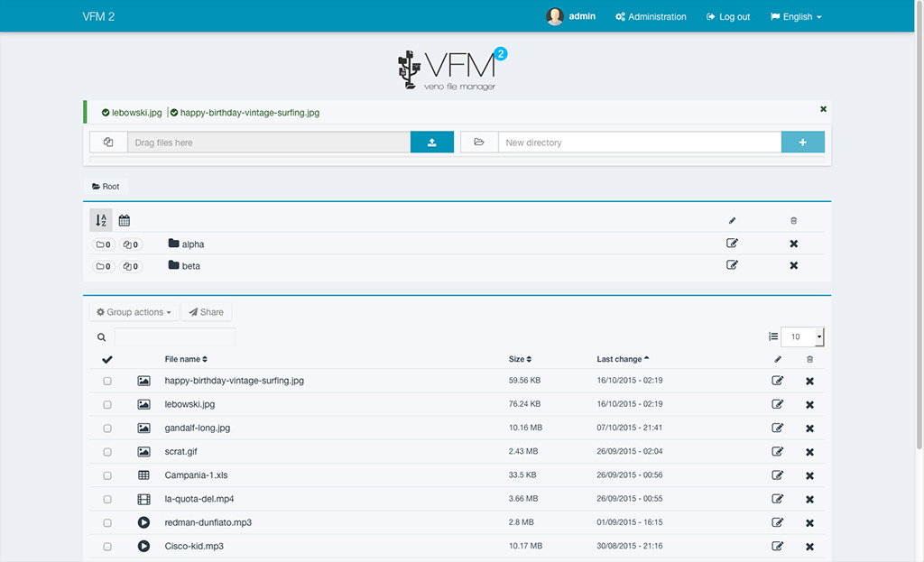
Task: Click the plus button to create directory
Action: 802,143
